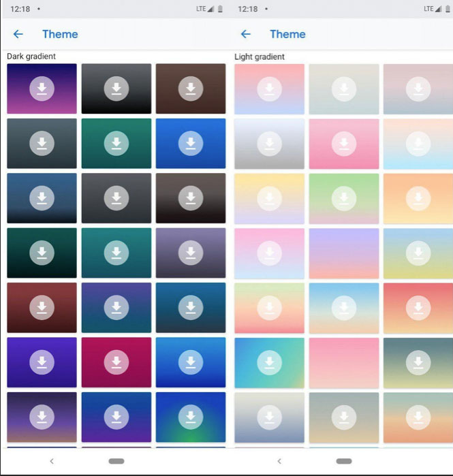Tap the back arrow on Light gradient screen
Image resolution: width=453 pixels, height=476 pixels.
pos(245,34)
